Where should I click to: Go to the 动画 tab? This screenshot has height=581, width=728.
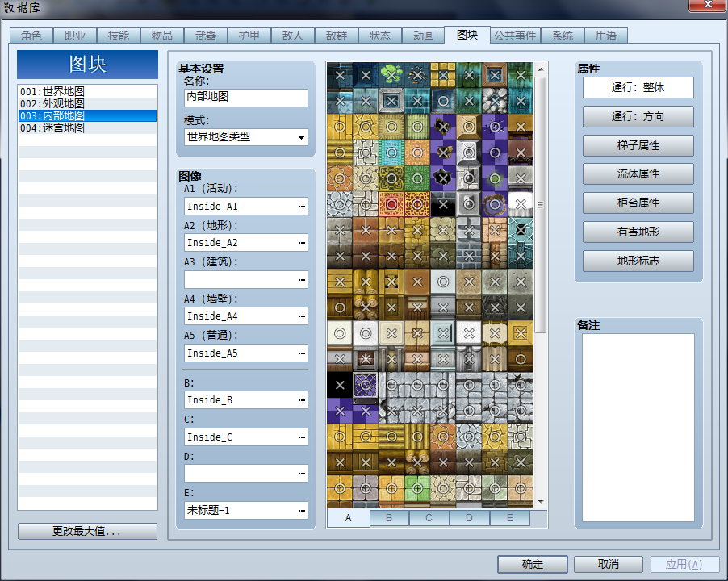(x=424, y=36)
